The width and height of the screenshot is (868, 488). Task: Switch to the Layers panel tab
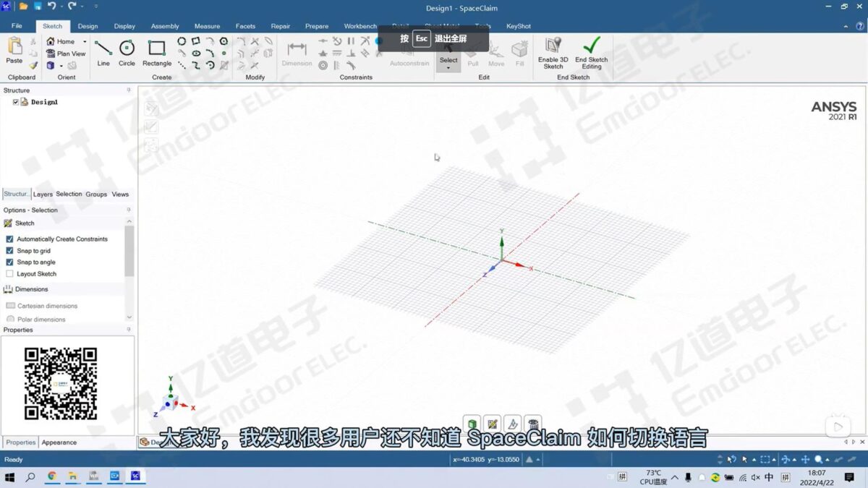pos(43,194)
